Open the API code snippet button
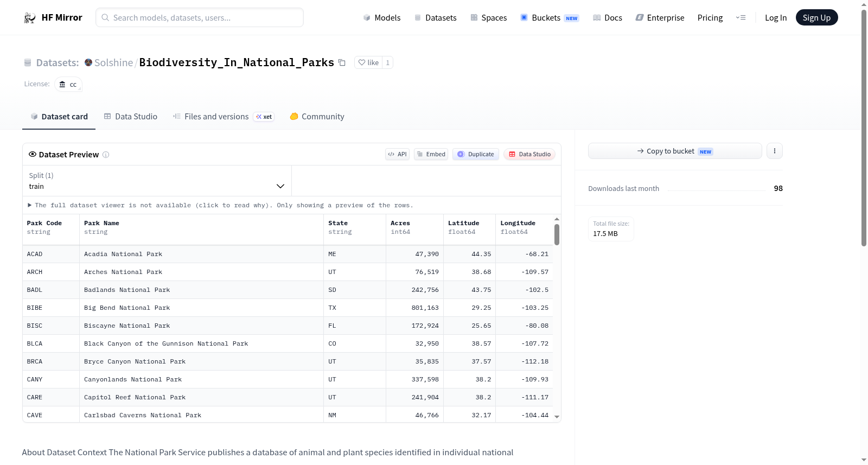Image resolution: width=868 pixels, height=465 pixels. tap(397, 154)
